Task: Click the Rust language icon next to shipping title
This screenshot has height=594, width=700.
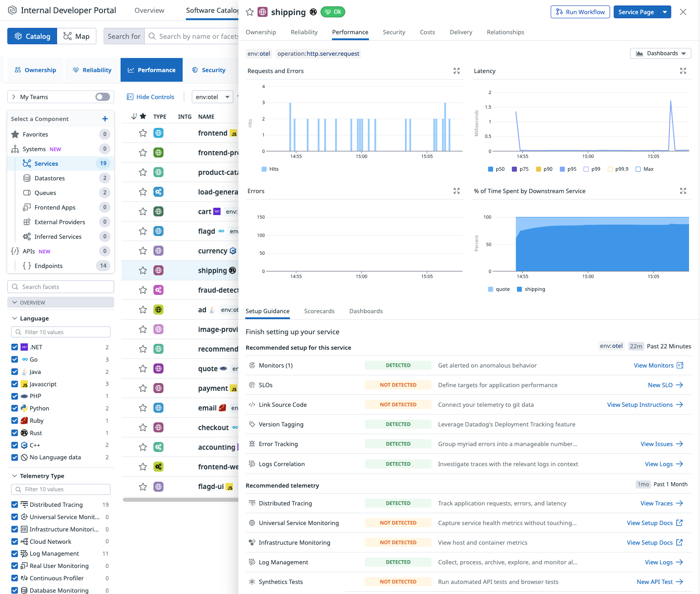Action: [313, 12]
